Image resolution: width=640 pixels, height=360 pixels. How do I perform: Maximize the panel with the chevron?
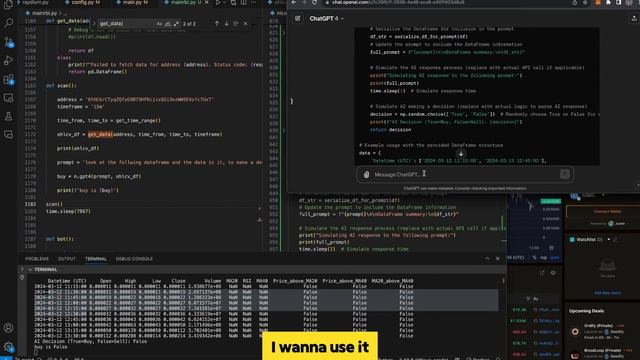coord(487,259)
